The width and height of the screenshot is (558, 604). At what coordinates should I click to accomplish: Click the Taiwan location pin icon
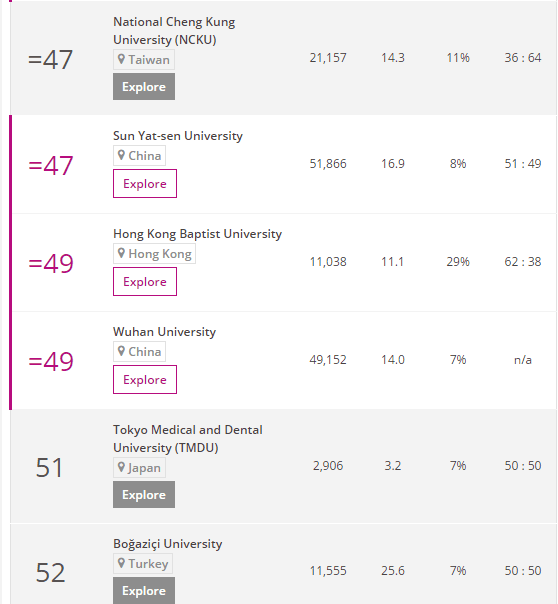tap(121, 59)
